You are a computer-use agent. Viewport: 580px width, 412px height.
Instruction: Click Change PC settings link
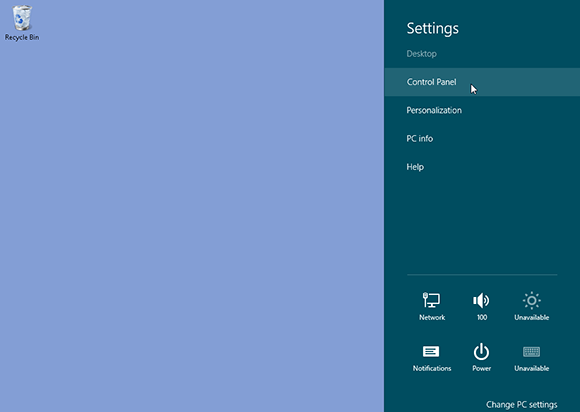coord(522,404)
